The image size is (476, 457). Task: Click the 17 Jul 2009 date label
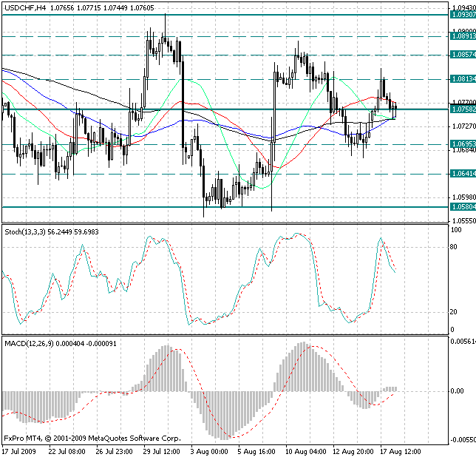click(x=19, y=451)
